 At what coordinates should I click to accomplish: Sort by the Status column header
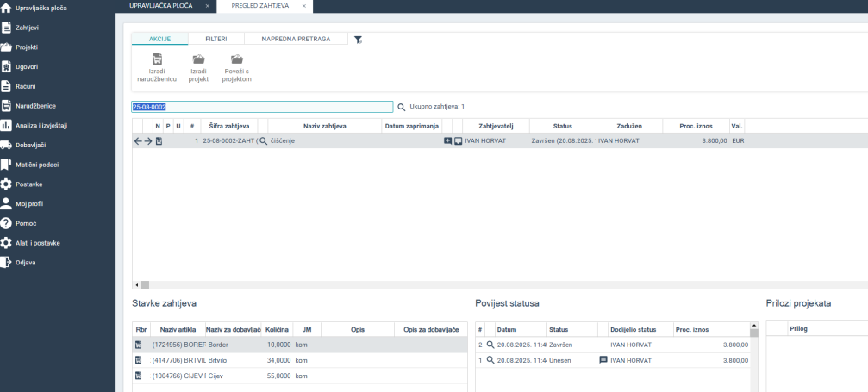click(562, 126)
